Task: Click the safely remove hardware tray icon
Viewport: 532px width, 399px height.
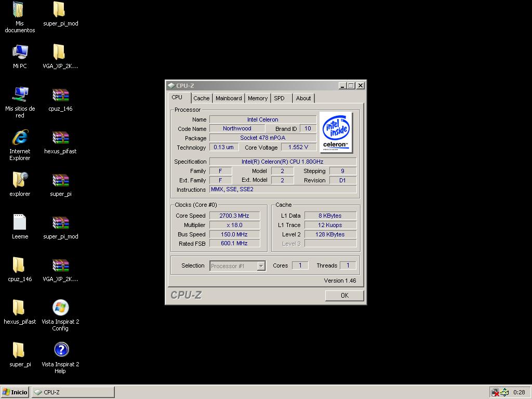Action: coord(504,392)
